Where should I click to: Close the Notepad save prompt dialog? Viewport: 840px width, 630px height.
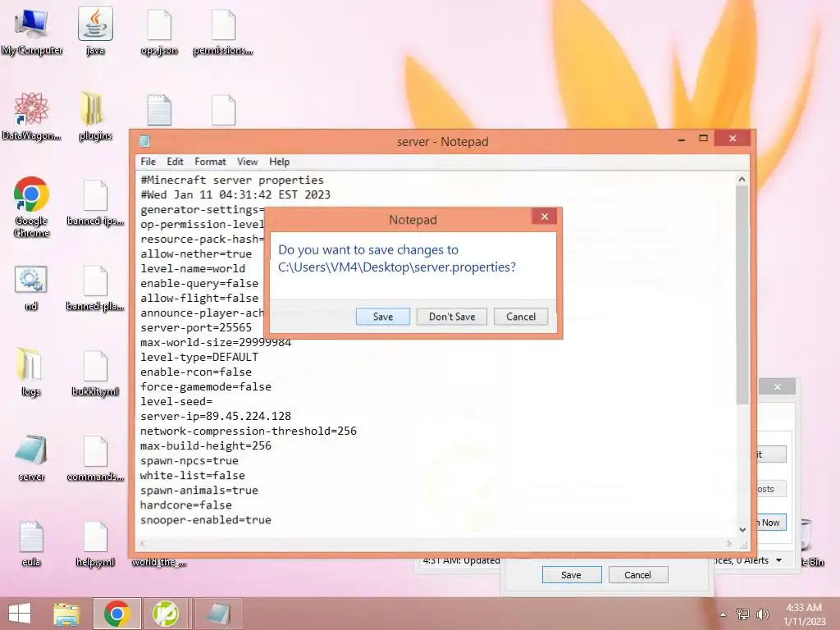point(545,217)
